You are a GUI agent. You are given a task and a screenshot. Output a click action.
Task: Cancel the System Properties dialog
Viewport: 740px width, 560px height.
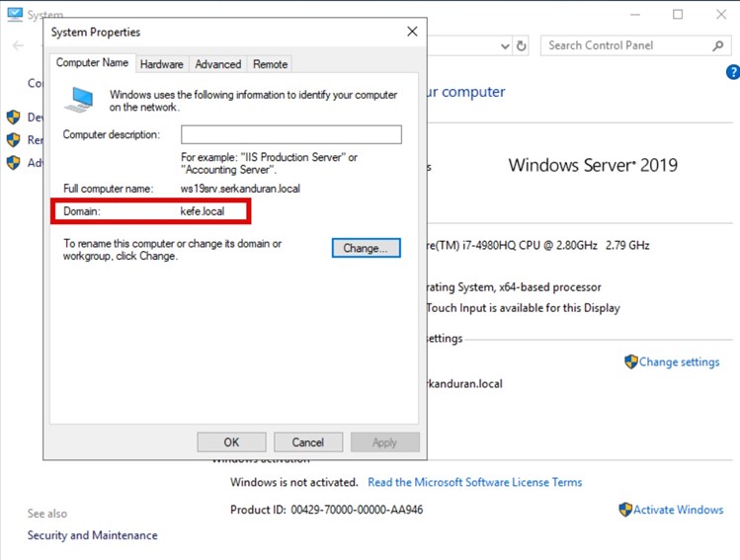307,442
